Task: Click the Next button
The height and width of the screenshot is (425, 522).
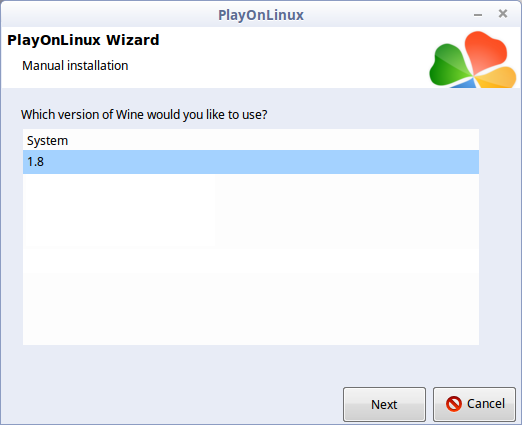Action: (x=384, y=404)
